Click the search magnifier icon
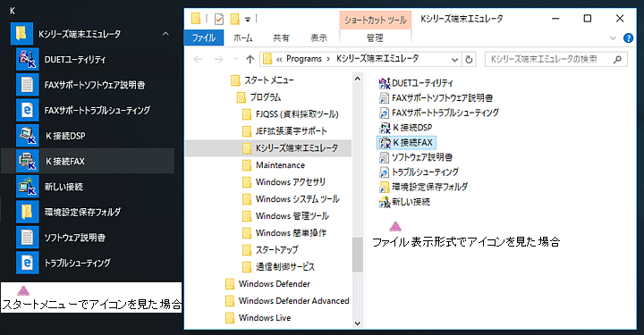Viewport: 644px width, 335px height. tap(617, 60)
